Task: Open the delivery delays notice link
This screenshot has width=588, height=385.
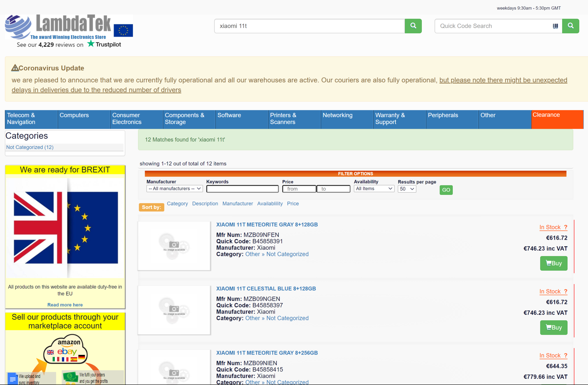Action: tap(289, 85)
